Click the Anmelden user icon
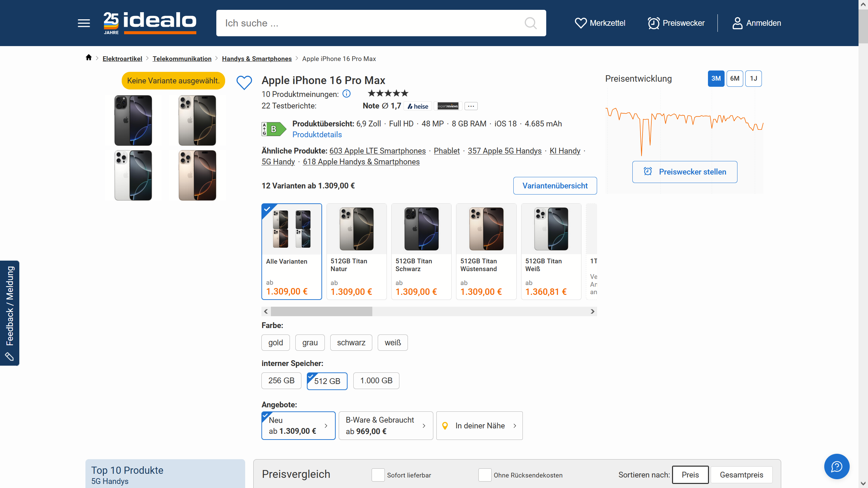 (737, 23)
